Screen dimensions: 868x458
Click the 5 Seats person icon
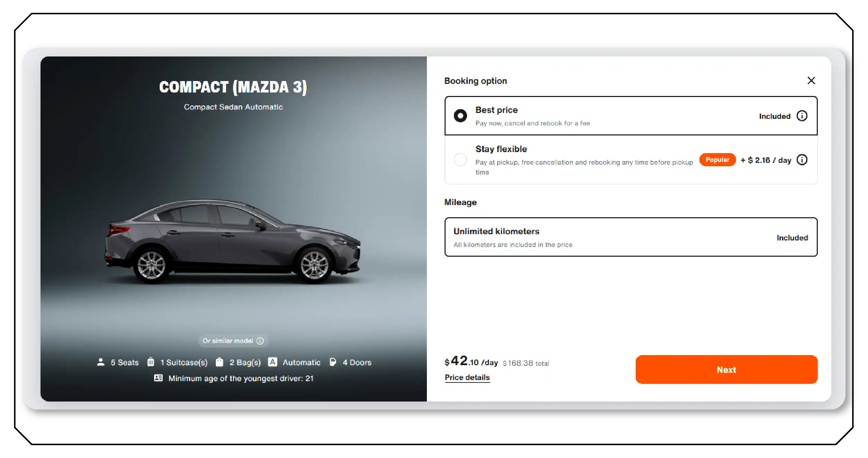101,362
